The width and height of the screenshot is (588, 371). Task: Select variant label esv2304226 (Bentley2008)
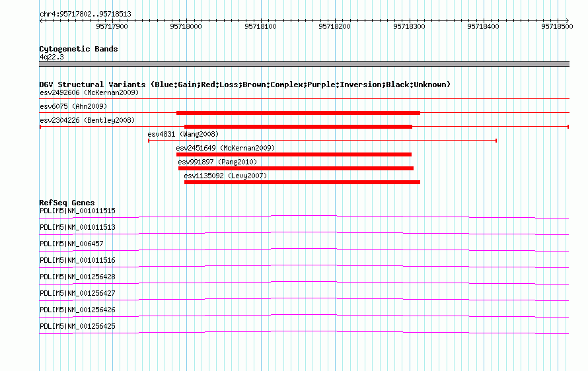coord(87,120)
